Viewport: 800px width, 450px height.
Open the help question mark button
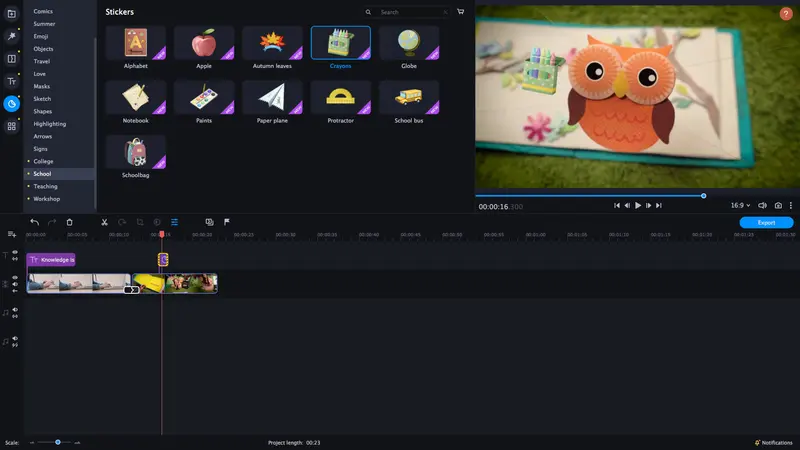[786, 14]
